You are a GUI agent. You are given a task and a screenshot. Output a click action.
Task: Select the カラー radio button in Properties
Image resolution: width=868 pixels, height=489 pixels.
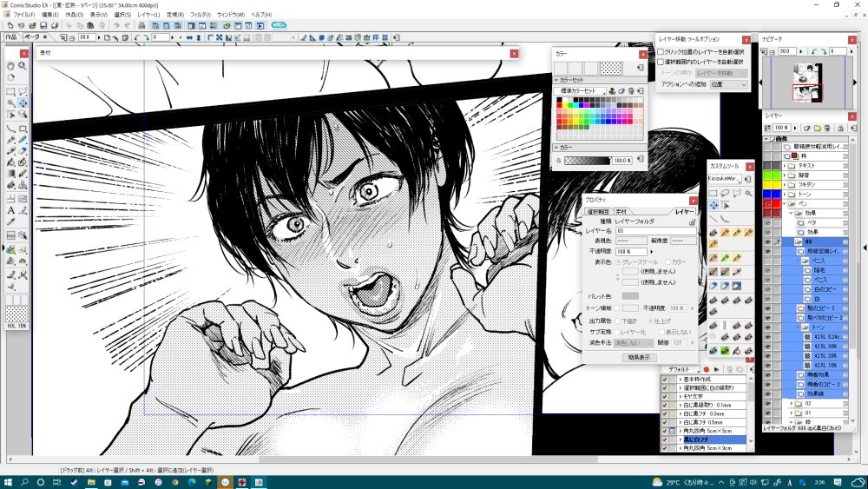667,262
